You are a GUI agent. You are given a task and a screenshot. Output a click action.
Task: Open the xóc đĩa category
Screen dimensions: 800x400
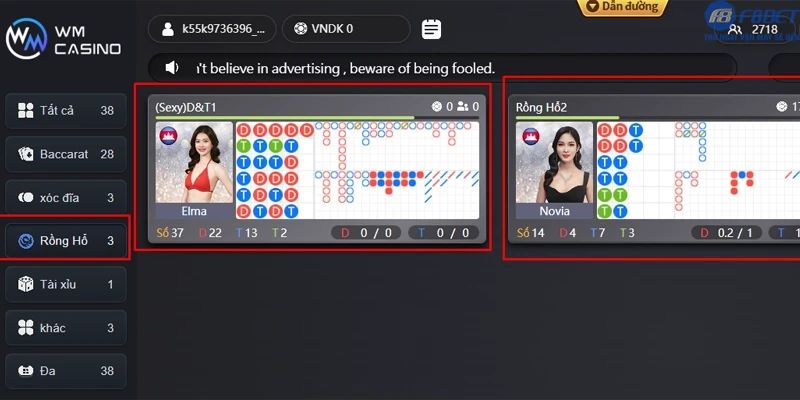[66, 197]
